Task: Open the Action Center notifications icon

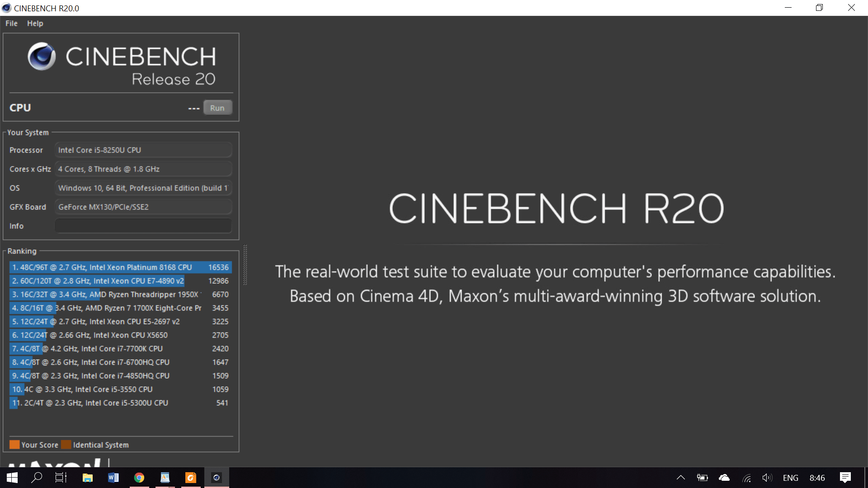Action: (x=845, y=478)
